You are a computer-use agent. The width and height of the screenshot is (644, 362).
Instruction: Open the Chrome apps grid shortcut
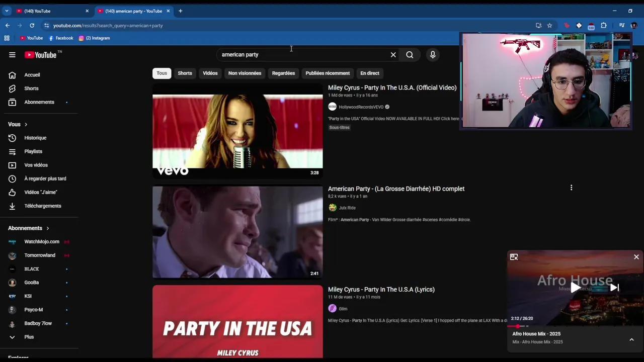[7, 38]
